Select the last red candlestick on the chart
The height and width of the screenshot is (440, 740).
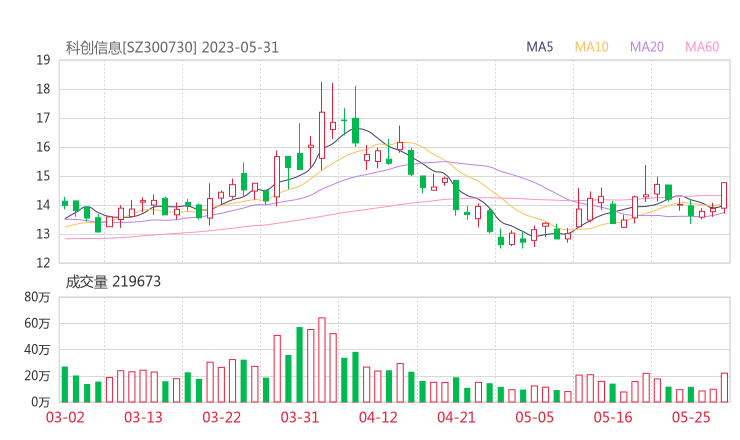coord(724,196)
